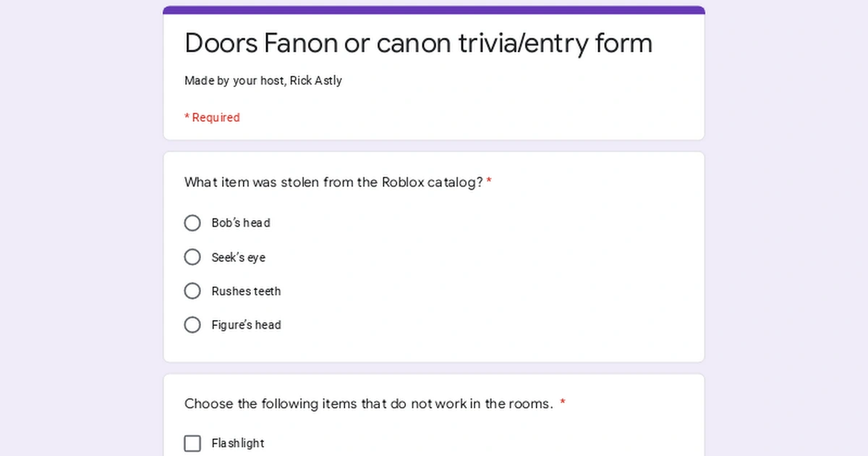Pick the "Rushes teeth" radio button

192,291
